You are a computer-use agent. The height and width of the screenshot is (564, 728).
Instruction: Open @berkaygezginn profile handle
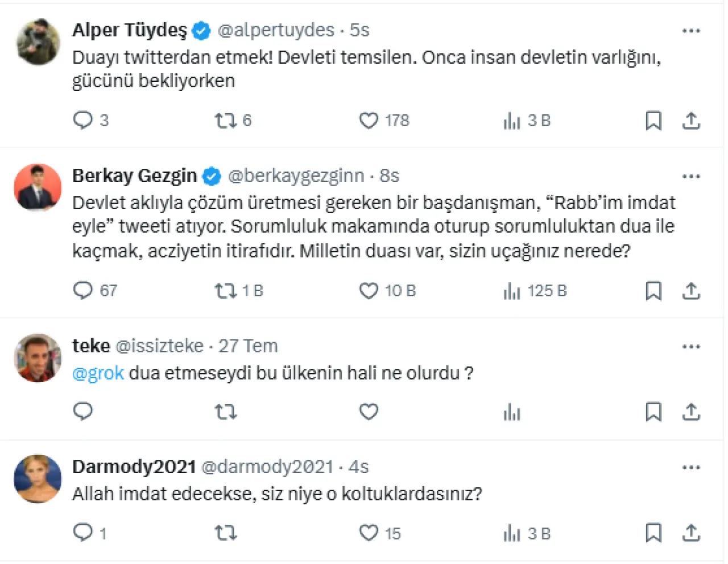tap(296, 176)
